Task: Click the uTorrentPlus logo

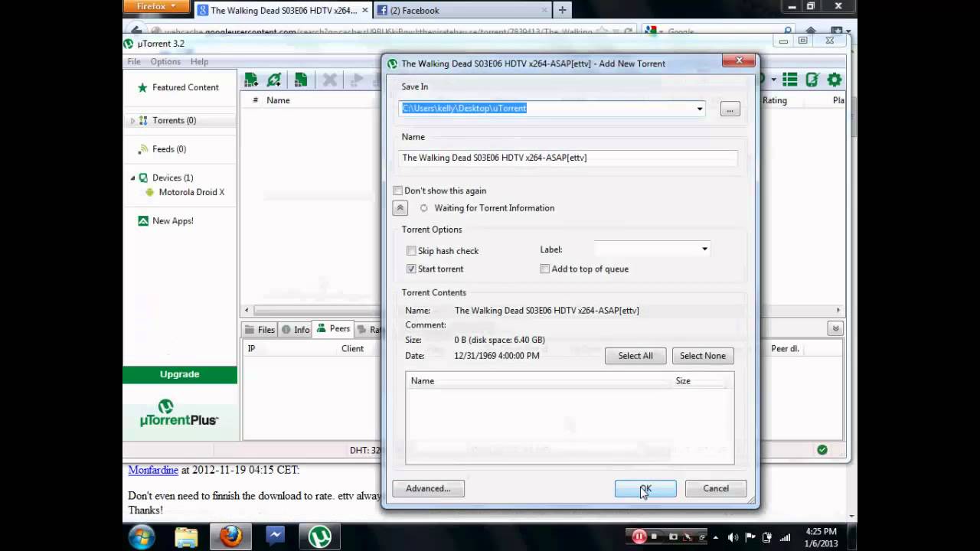Action: [x=179, y=412]
